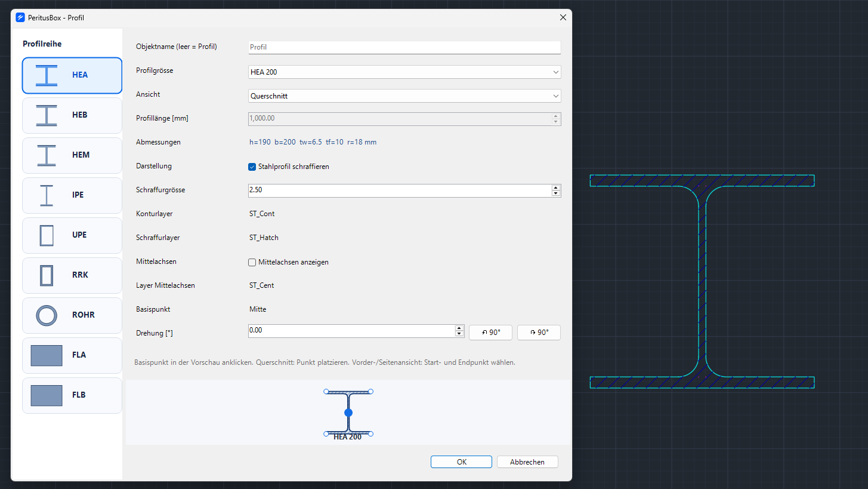
Task: Select the UPE profile series
Action: click(72, 235)
